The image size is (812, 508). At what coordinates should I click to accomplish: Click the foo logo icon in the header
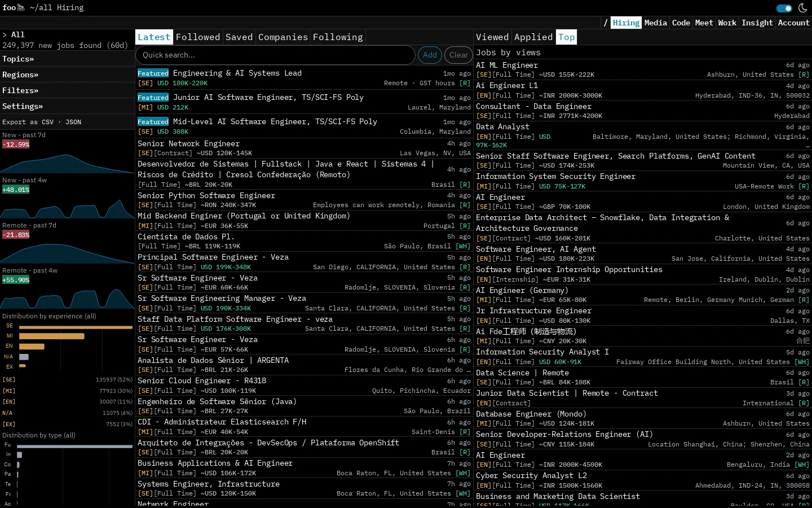21,7
